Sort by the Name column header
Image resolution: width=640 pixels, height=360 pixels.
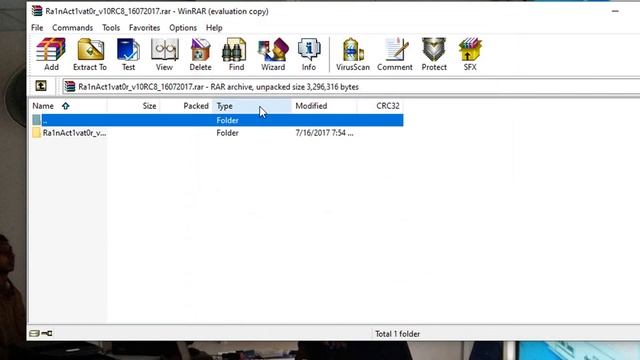[x=68, y=106]
